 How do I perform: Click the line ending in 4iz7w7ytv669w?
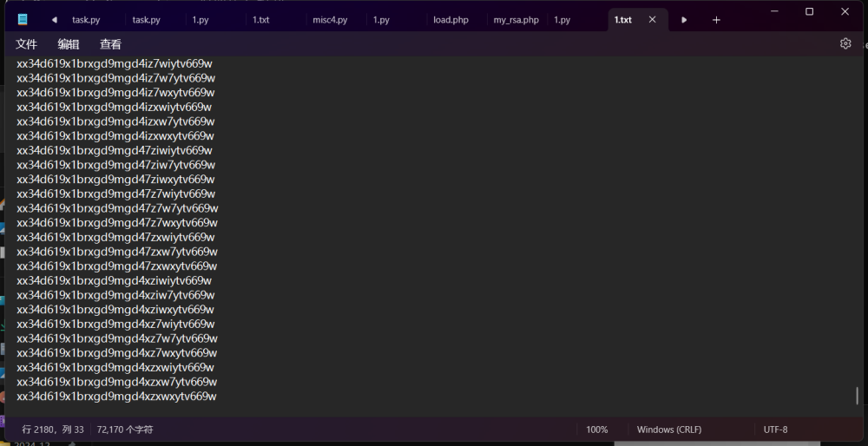(x=115, y=78)
